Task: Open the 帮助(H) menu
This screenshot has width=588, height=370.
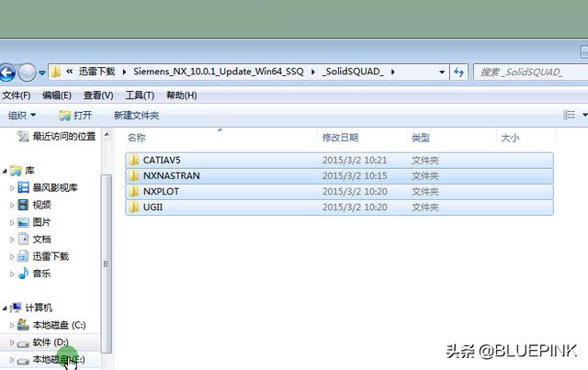Action: (x=182, y=95)
